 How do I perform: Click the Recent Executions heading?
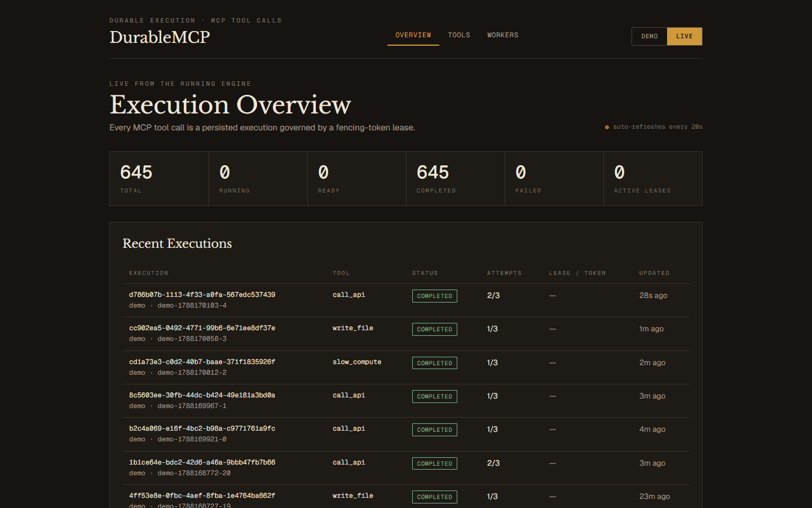click(177, 243)
